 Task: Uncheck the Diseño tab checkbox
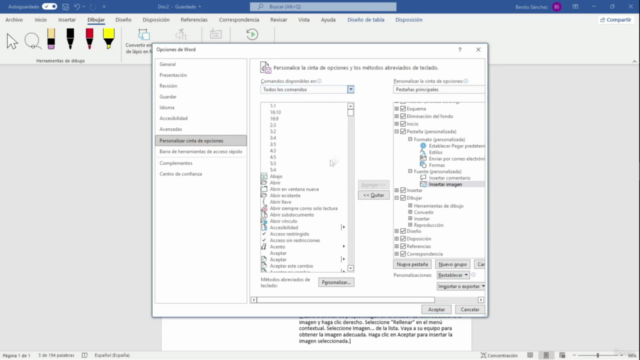coord(403,231)
